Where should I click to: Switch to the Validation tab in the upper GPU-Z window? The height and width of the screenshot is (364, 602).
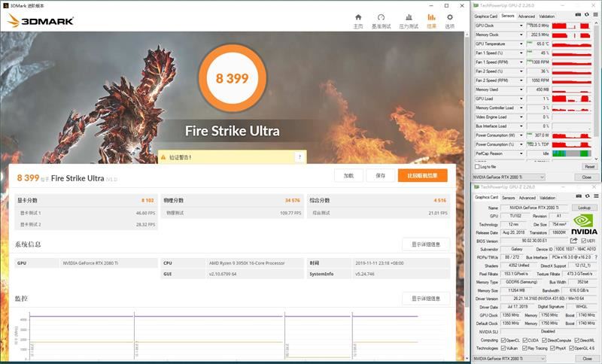pos(547,16)
